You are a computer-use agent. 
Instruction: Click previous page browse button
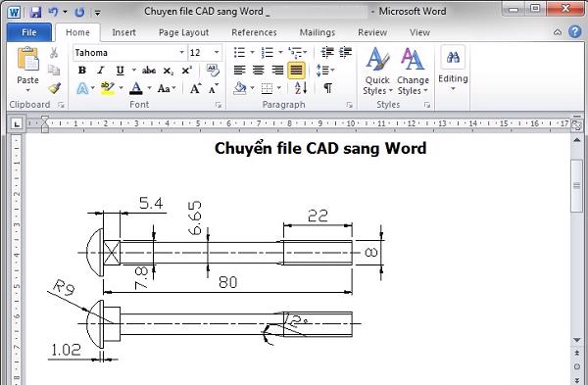click(x=577, y=353)
